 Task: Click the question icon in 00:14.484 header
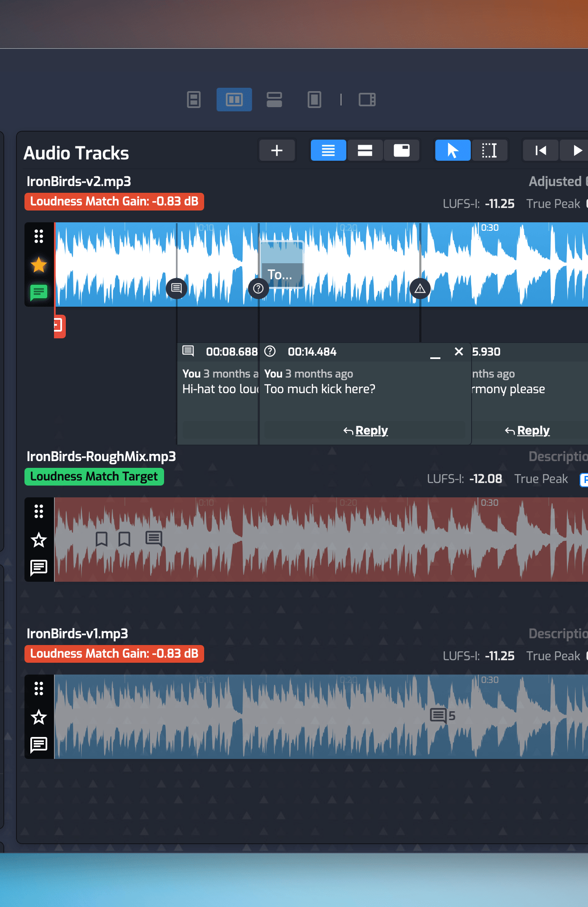(270, 351)
